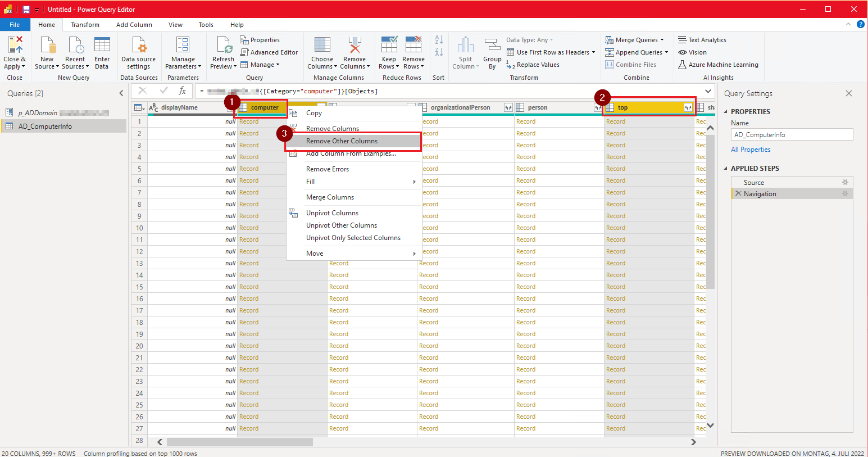
Task: Click into the formula bar
Action: coord(449,91)
